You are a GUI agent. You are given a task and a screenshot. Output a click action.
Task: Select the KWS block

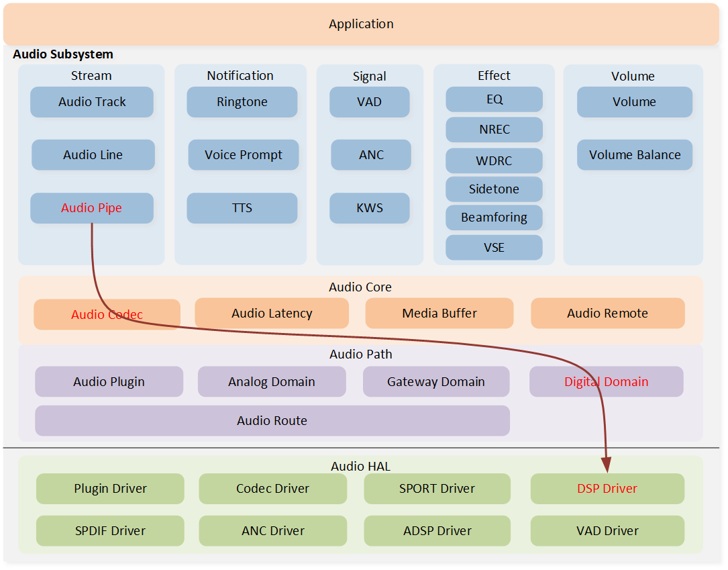(x=370, y=208)
